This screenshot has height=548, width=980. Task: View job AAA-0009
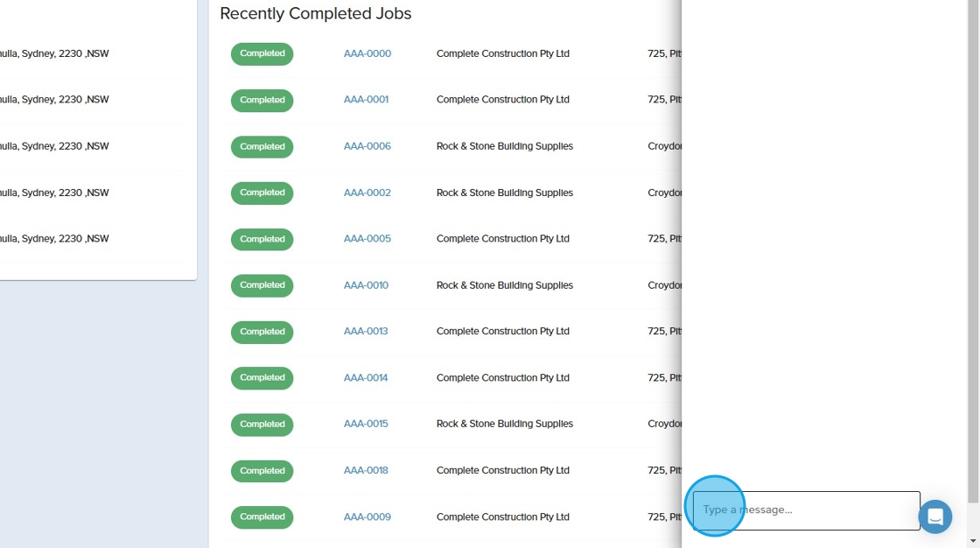(367, 516)
